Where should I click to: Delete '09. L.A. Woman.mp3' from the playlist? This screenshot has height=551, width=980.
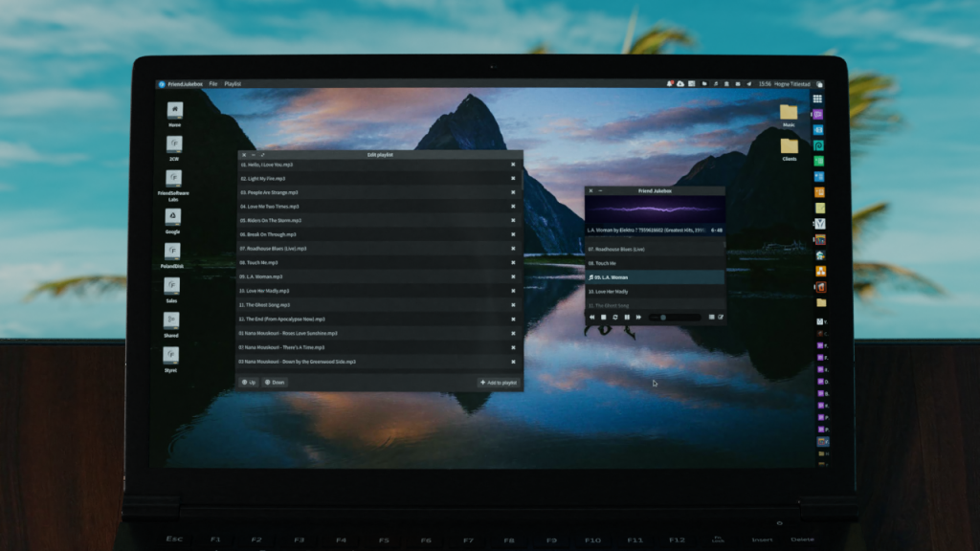[x=513, y=276]
